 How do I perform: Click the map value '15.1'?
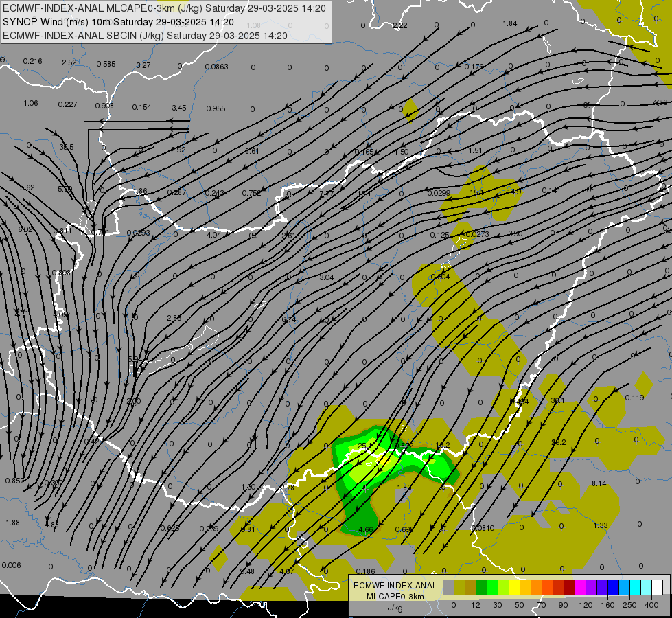[476, 192]
